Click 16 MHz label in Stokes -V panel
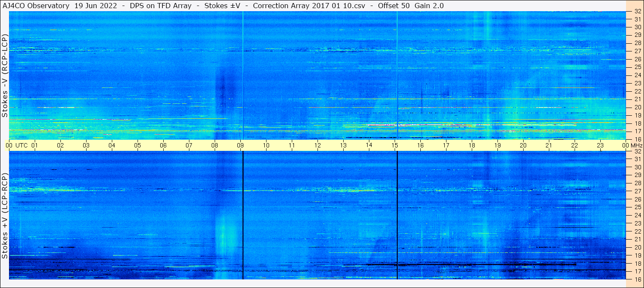Screen dimensions: 644x288 point(637,139)
